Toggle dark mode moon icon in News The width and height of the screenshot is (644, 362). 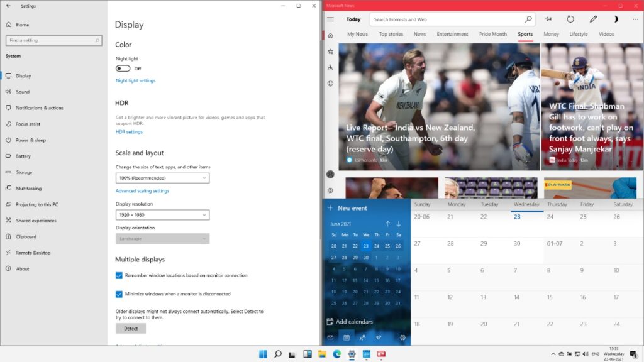[615, 19]
